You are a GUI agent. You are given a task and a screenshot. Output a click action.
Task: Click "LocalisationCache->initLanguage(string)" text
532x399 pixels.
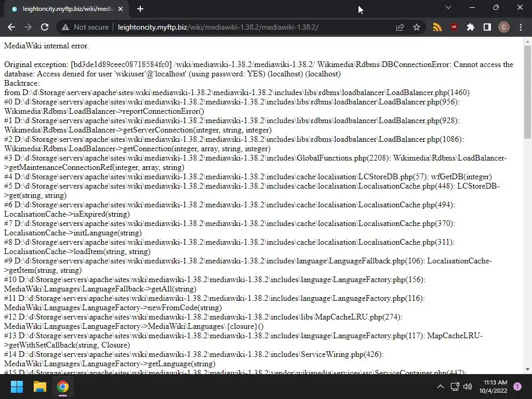point(73,233)
